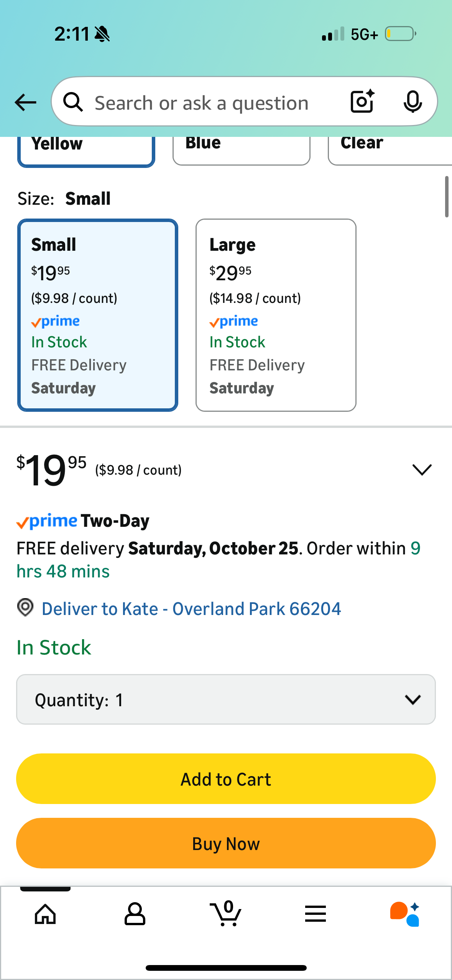Tap the back arrow icon

[x=25, y=102]
